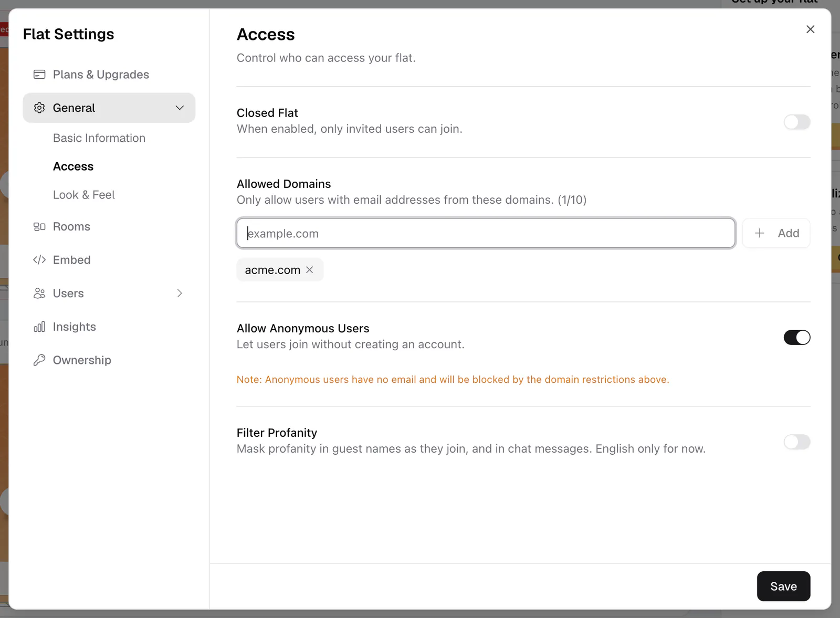Click the Flat Settings title

pyautogui.click(x=68, y=34)
